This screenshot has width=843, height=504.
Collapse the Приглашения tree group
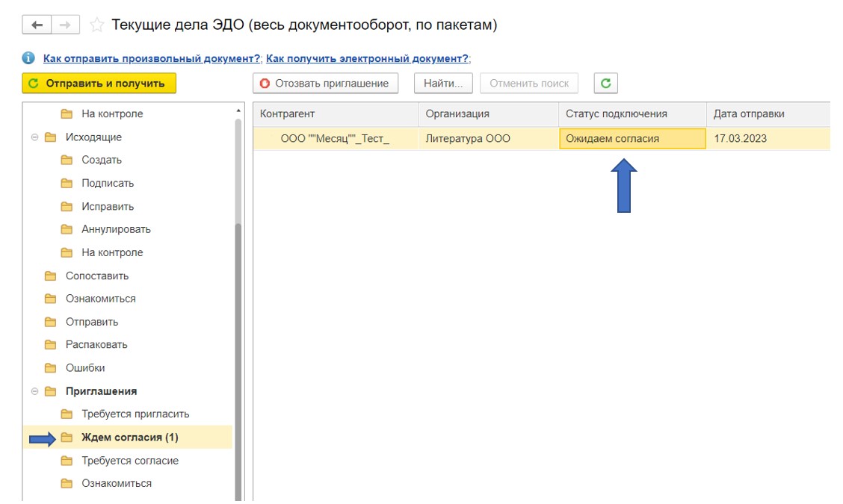coord(34,391)
